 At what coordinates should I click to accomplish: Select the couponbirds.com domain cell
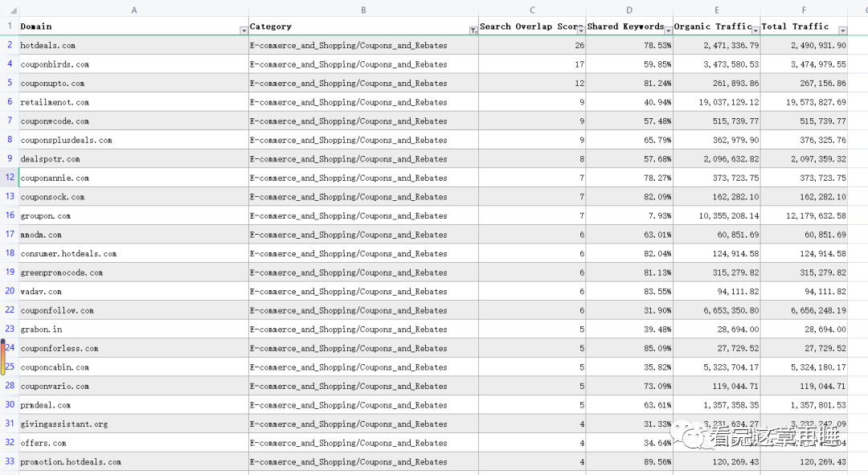(x=134, y=64)
